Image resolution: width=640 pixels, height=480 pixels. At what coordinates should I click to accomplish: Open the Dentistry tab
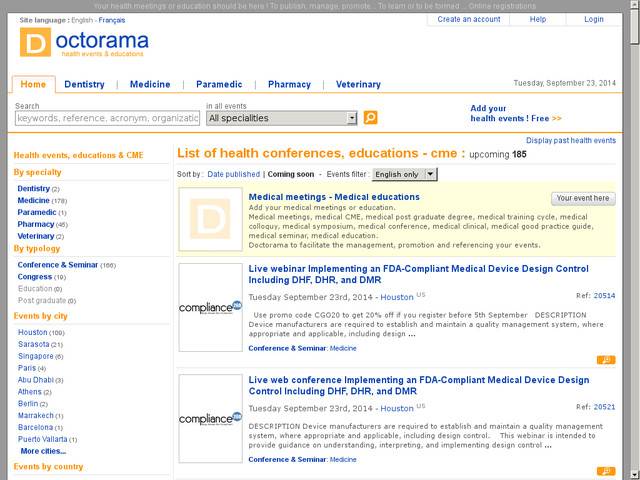pyautogui.click(x=84, y=84)
